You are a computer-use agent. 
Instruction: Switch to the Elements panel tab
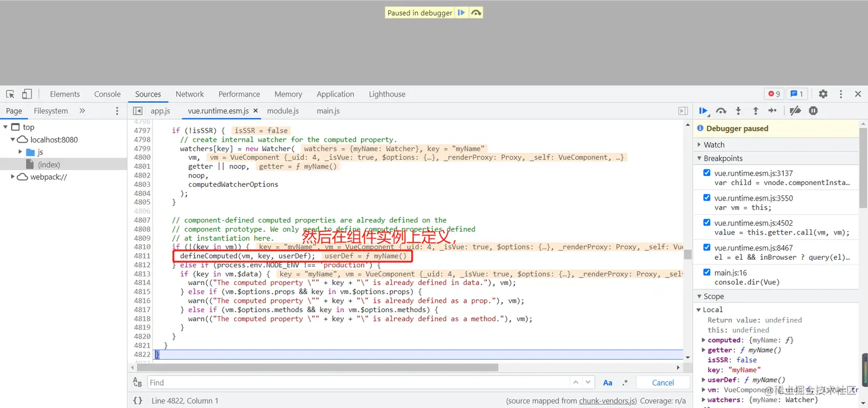coord(65,94)
